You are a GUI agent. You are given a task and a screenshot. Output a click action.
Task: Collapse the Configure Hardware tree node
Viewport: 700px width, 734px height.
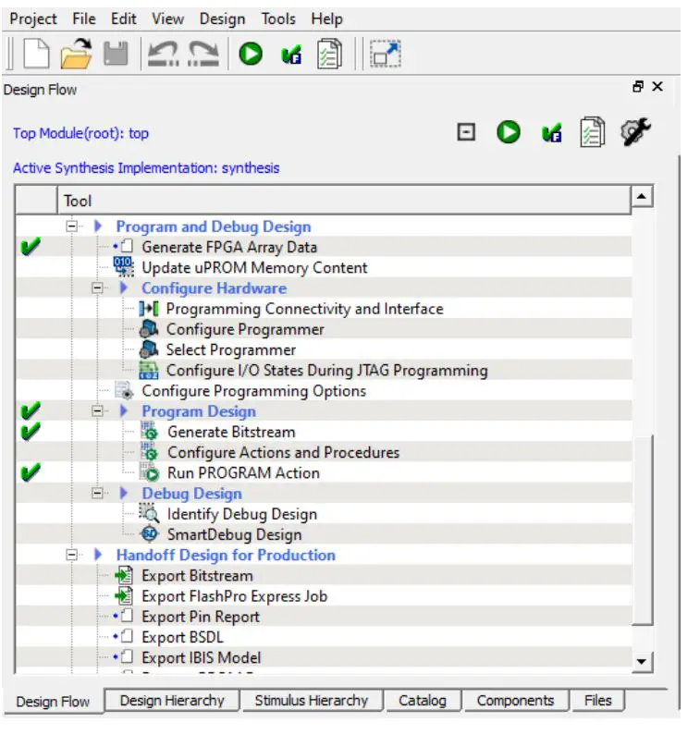[x=97, y=287]
